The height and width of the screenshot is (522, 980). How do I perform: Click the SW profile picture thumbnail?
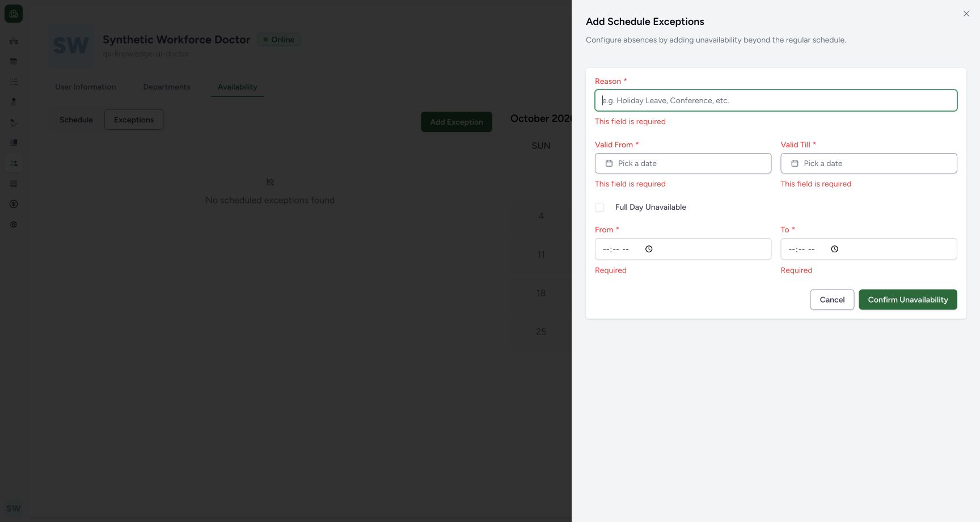tap(71, 46)
